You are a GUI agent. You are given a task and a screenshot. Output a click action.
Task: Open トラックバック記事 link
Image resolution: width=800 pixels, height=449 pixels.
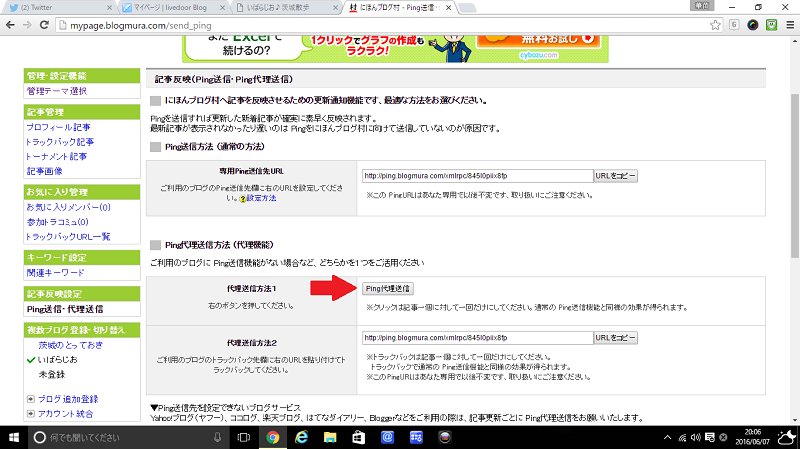[x=60, y=142]
